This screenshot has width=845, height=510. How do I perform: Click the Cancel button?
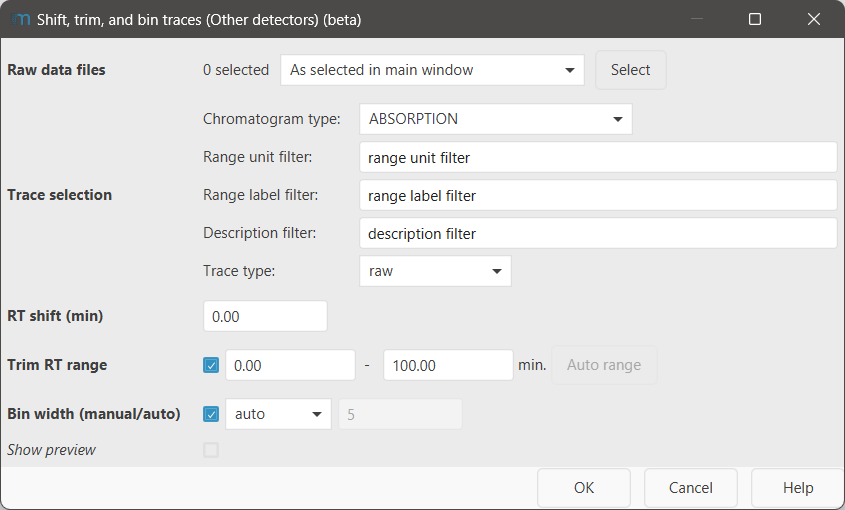coord(690,488)
